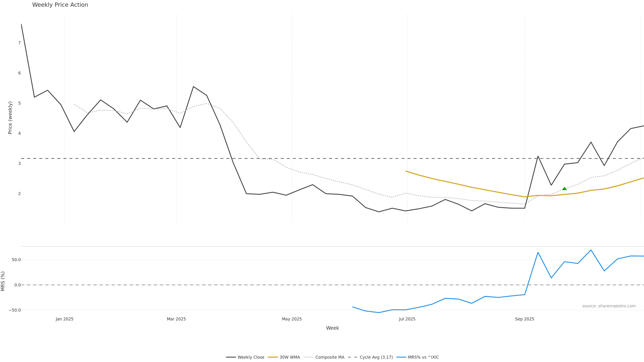Screen dimensions: 644x362
Task: Click the Jul 2025 axis label
Action: pyautogui.click(x=407, y=319)
